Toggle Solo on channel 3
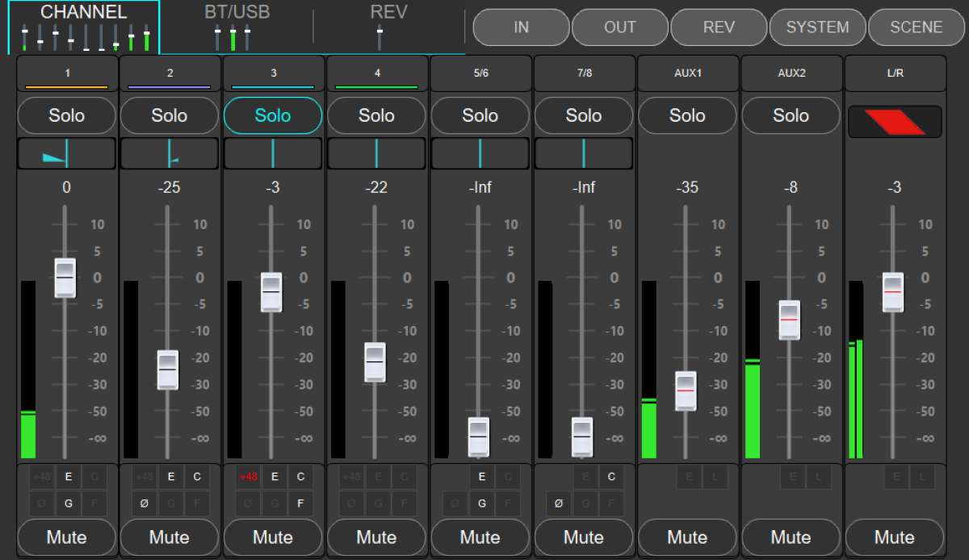 click(273, 116)
